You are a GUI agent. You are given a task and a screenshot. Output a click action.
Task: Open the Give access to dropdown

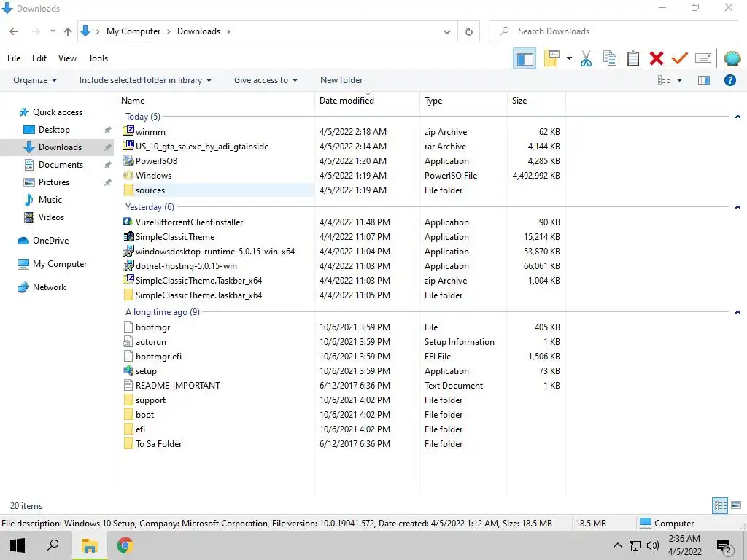[x=266, y=80]
